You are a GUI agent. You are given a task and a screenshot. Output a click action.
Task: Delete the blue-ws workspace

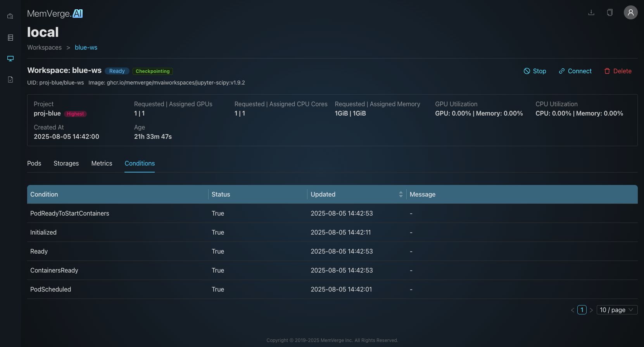(618, 71)
